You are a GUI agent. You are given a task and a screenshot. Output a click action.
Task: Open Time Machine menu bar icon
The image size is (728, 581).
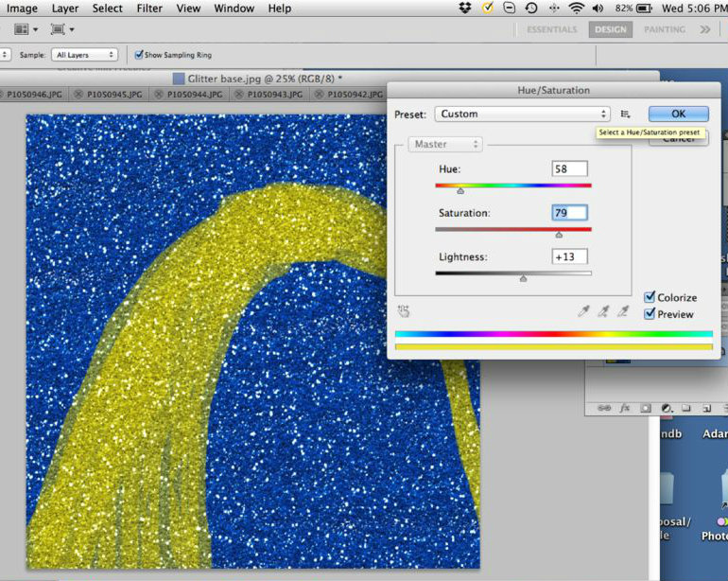tap(531, 8)
